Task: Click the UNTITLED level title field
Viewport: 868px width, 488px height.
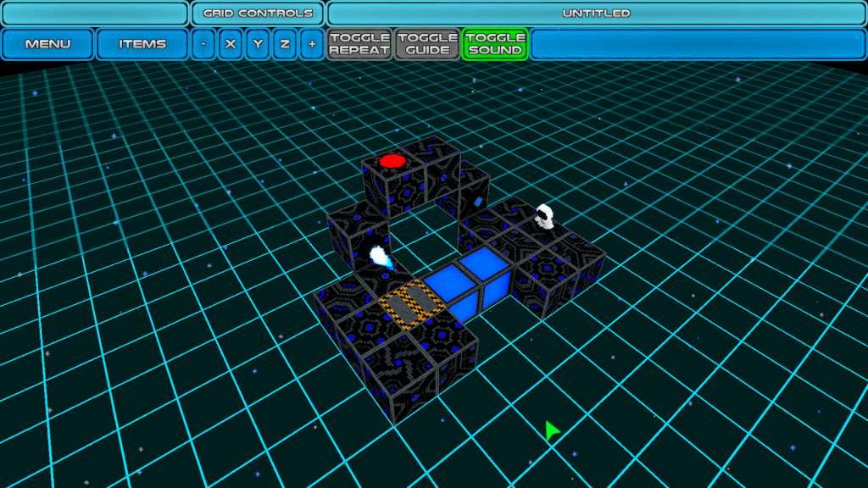Action: (598, 13)
